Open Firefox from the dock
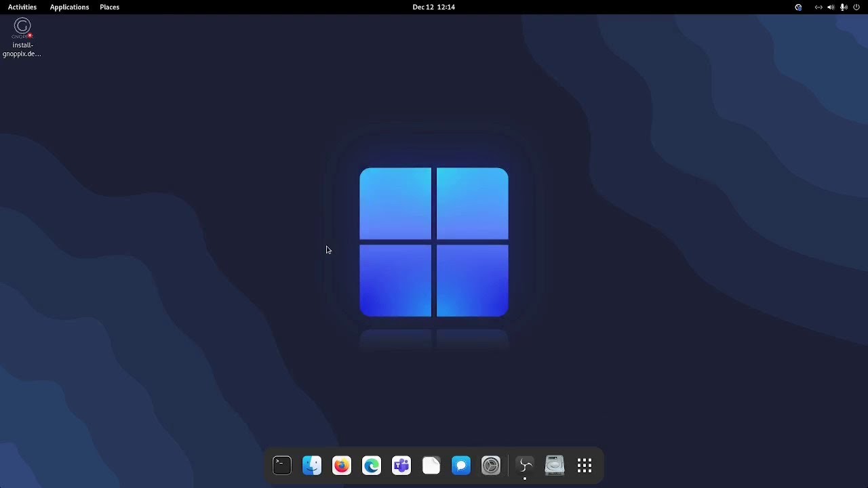The height and width of the screenshot is (488, 868). click(342, 466)
